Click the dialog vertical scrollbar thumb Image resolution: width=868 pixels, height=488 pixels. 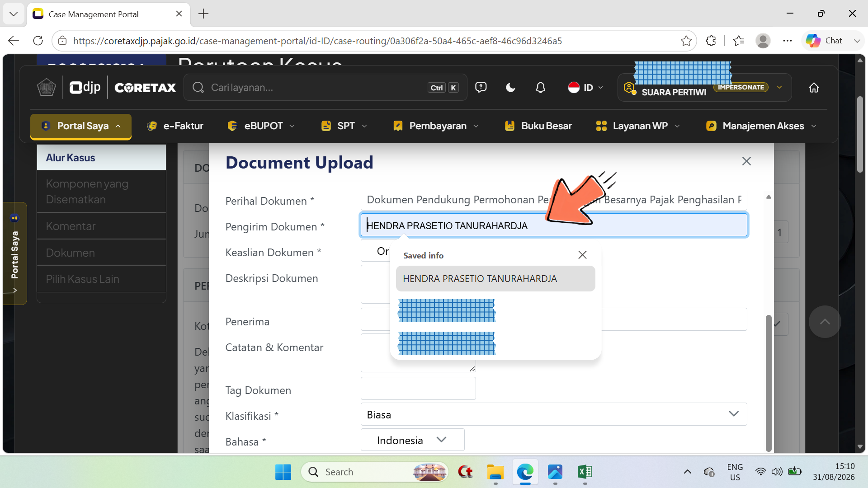tap(768, 383)
